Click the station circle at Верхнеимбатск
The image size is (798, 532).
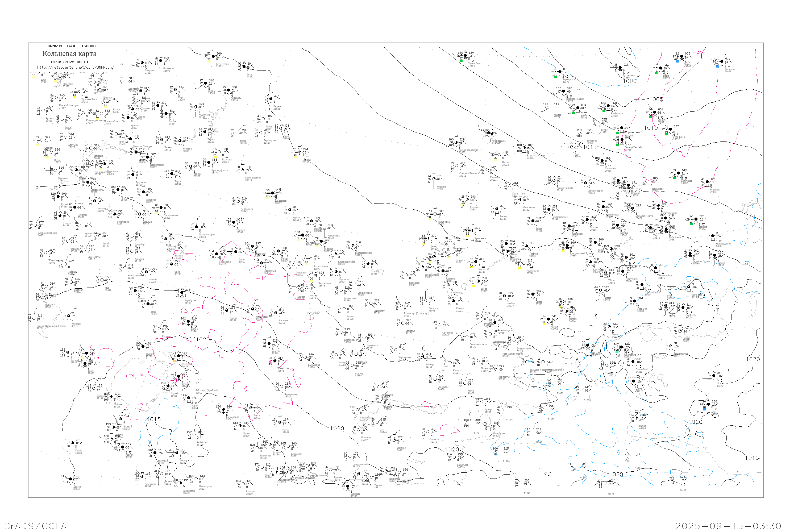[564, 91]
